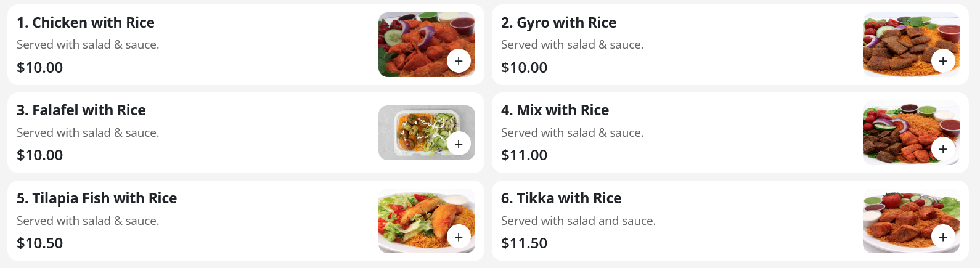The image size is (980, 268).
Task: Add Mix with Rice using plus icon
Action: [943, 149]
